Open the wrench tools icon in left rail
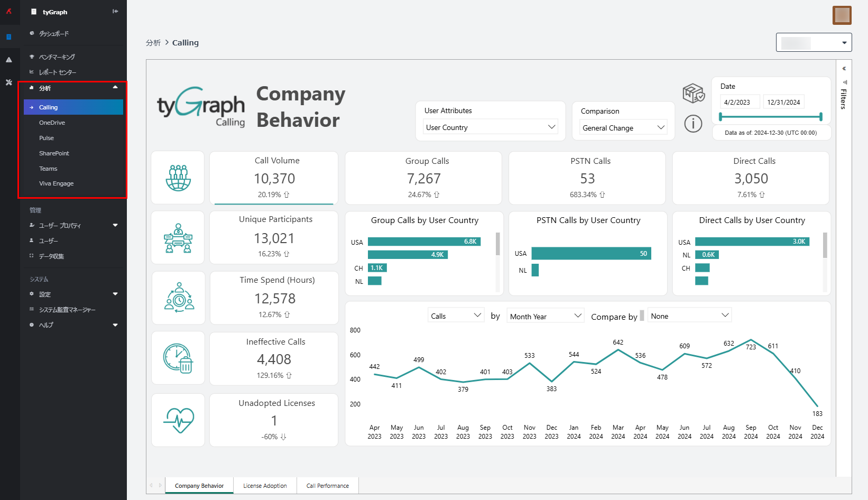868x500 pixels. pyautogui.click(x=9, y=82)
